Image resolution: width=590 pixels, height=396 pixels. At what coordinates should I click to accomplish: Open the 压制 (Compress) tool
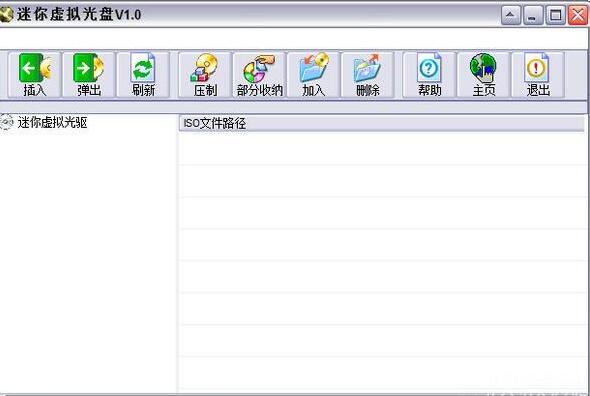[205, 75]
